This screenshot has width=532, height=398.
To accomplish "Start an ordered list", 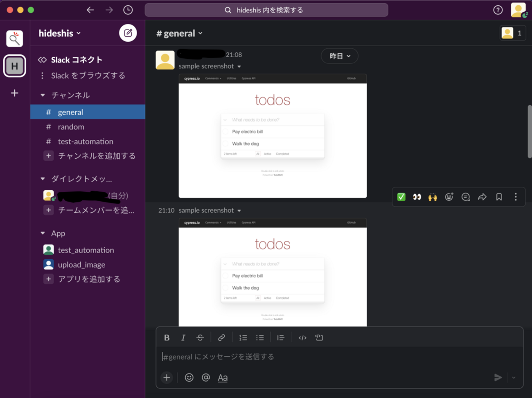I will [243, 337].
